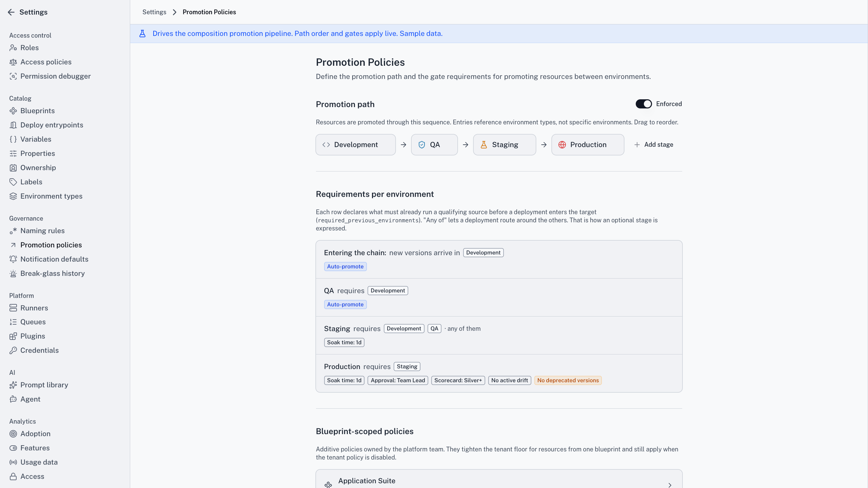Image resolution: width=868 pixels, height=488 pixels.
Task: Click the Permission debugger scan icon
Action: coord(13,76)
